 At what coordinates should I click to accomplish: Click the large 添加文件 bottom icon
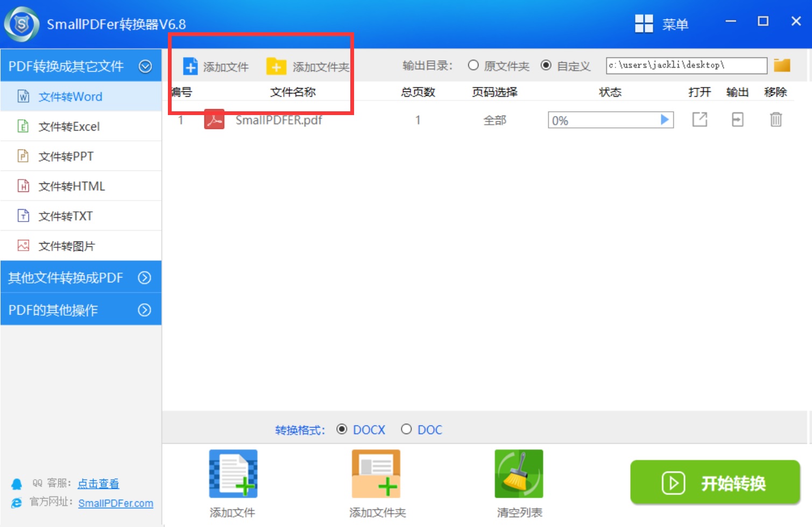click(233, 474)
